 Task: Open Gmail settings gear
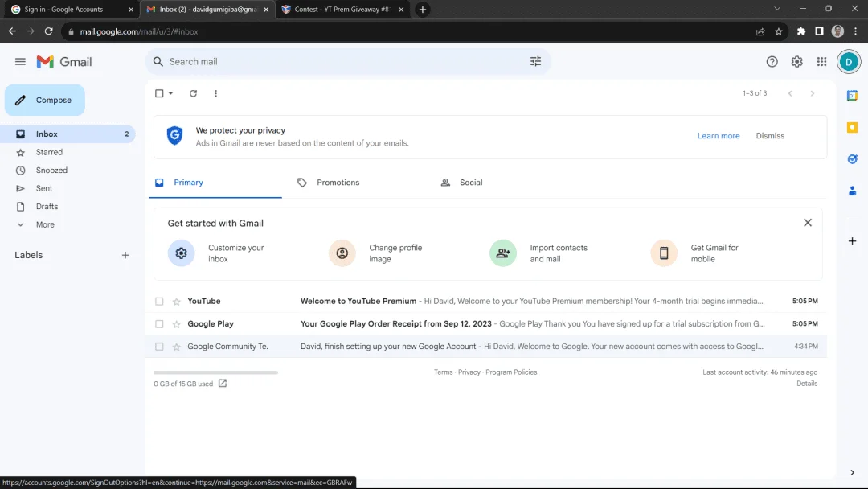point(796,61)
